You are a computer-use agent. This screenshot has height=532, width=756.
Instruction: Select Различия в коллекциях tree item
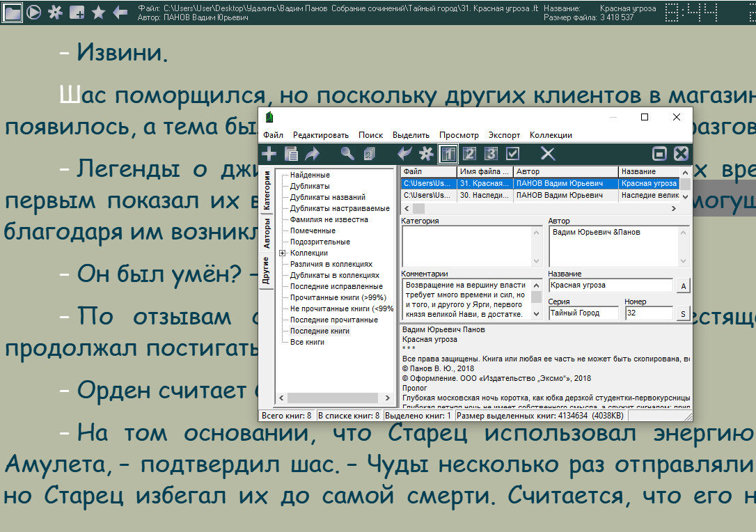pyautogui.click(x=331, y=264)
